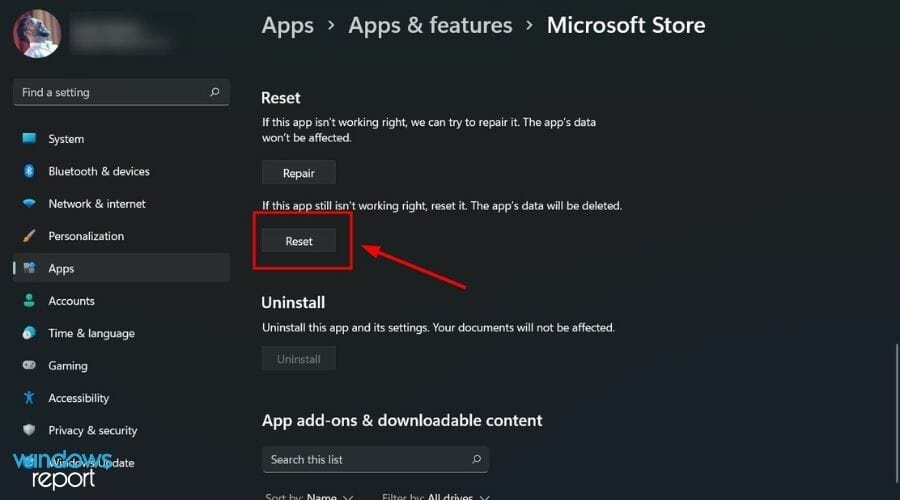The image size is (900, 500).
Task: Click the search magnifier in Find a setting
Action: tap(215, 92)
